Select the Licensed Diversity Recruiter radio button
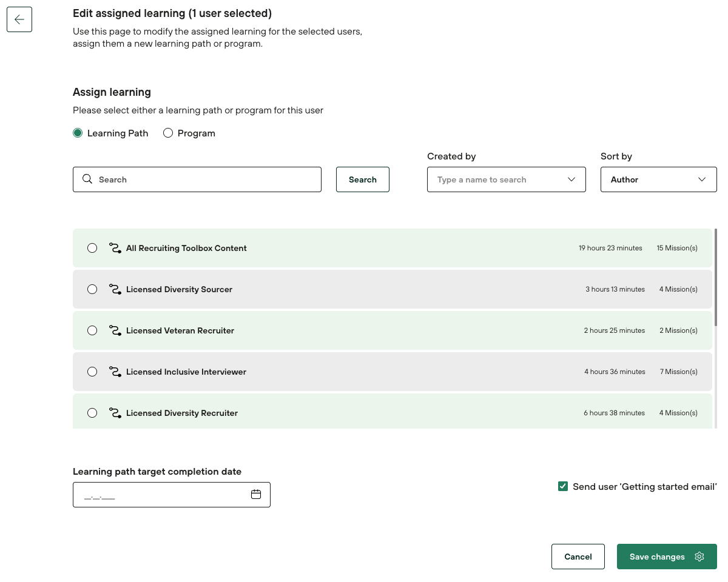728x582 pixels. 92,413
